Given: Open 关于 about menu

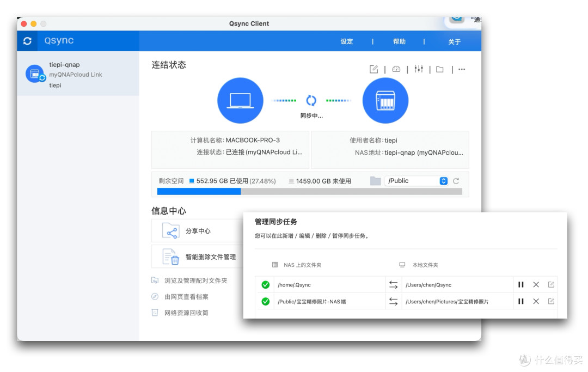Looking at the screenshot, I should click(454, 41).
